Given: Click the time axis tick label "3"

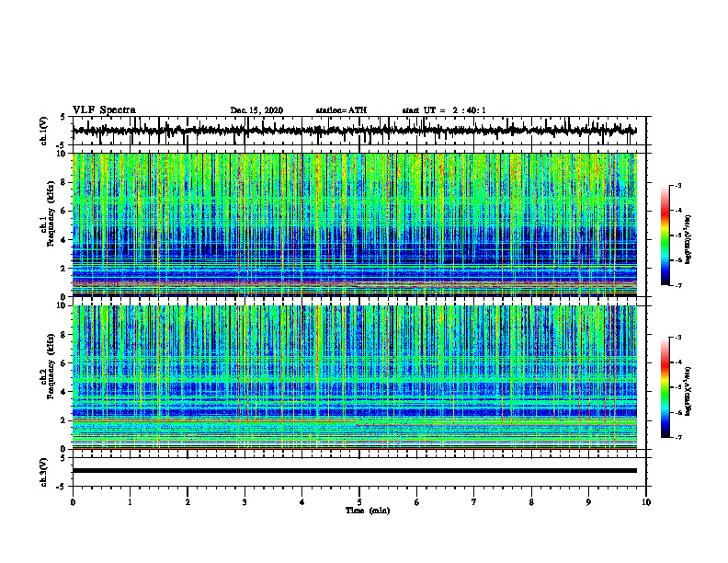Looking at the screenshot, I should tap(245, 502).
